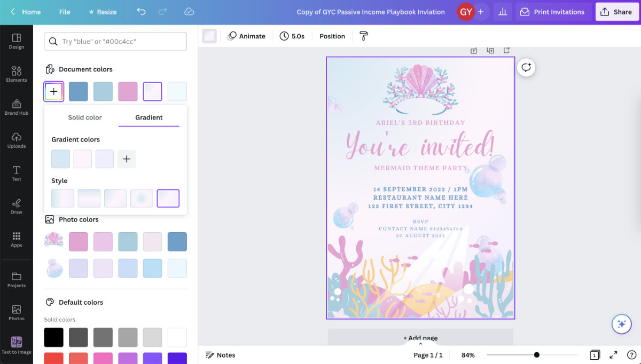Choose the radial gradient style
Screen dimensions: 641x364
tap(142, 199)
